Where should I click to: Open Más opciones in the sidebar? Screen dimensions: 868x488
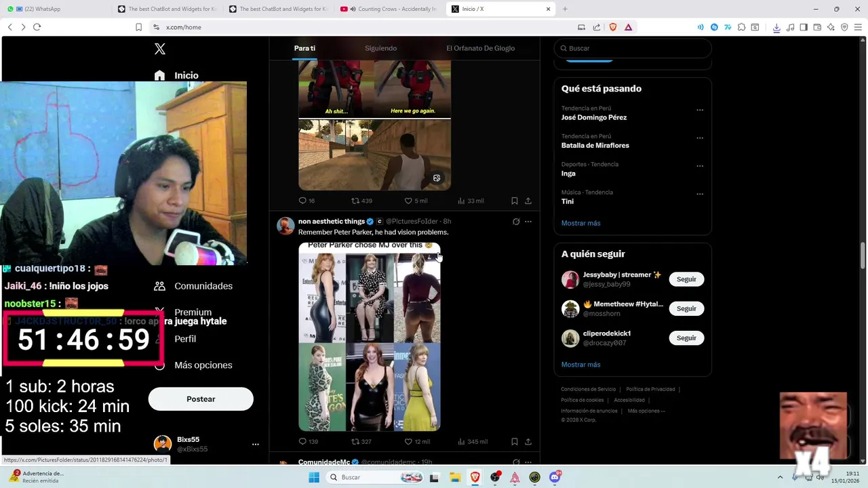[193, 365]
